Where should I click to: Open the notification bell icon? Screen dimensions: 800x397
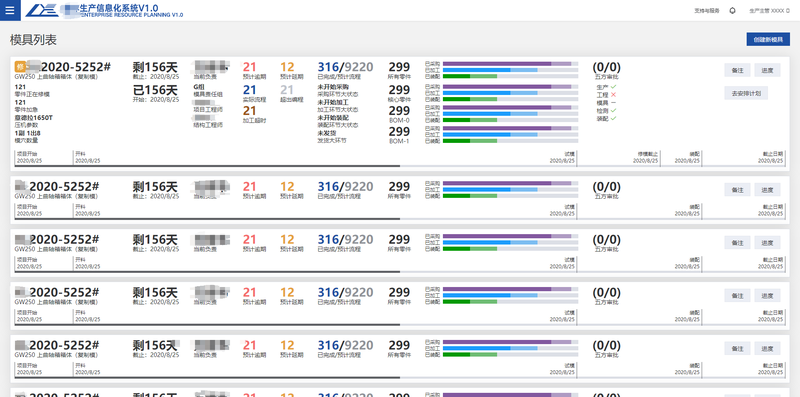[733, 11]
